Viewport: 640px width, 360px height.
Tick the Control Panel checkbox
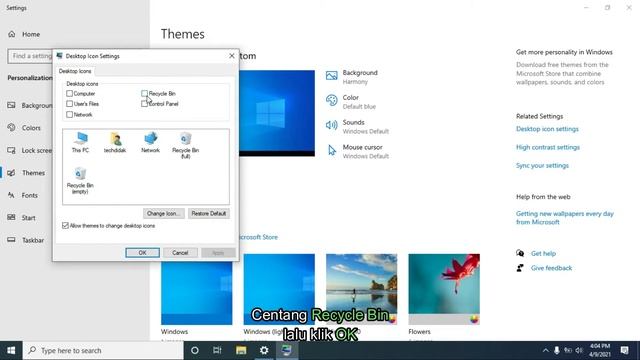tap(144, 104)
